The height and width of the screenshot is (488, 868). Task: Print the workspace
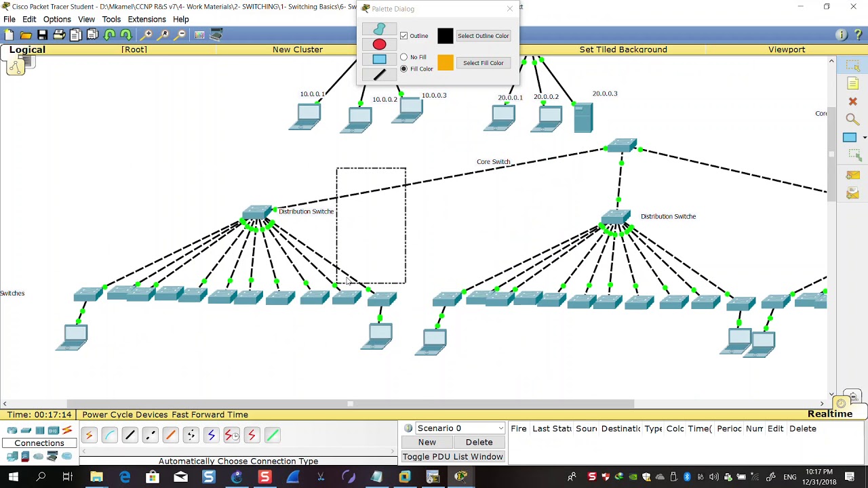(59, 35)
